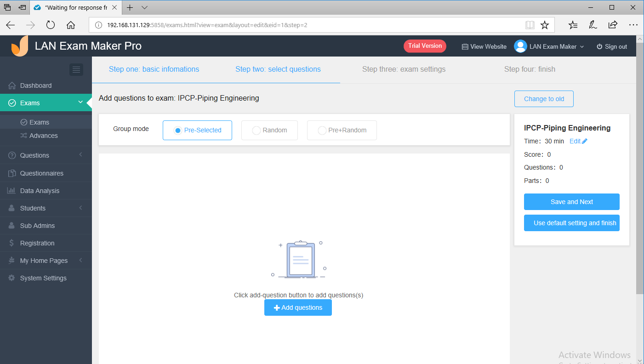Screen dimensions: 644x364
Task: Open System Settings gear icon
Action: pos(12,278)
